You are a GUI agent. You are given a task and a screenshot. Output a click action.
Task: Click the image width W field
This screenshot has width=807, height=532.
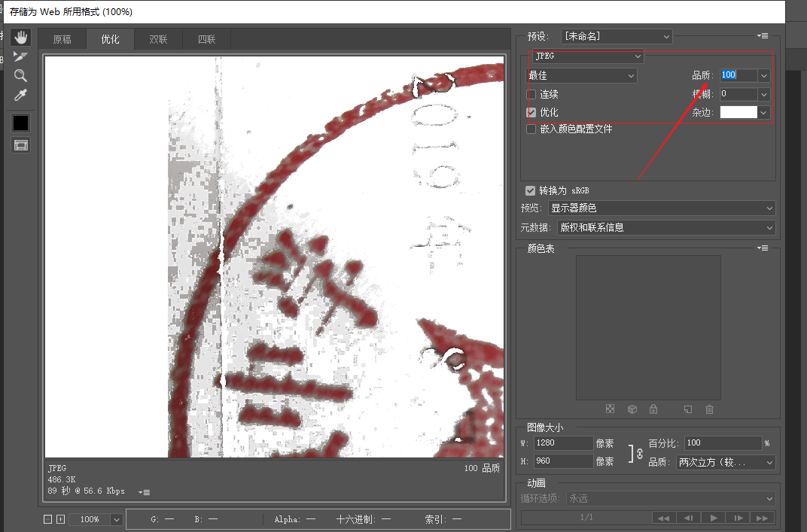click(x=563, y=443)
